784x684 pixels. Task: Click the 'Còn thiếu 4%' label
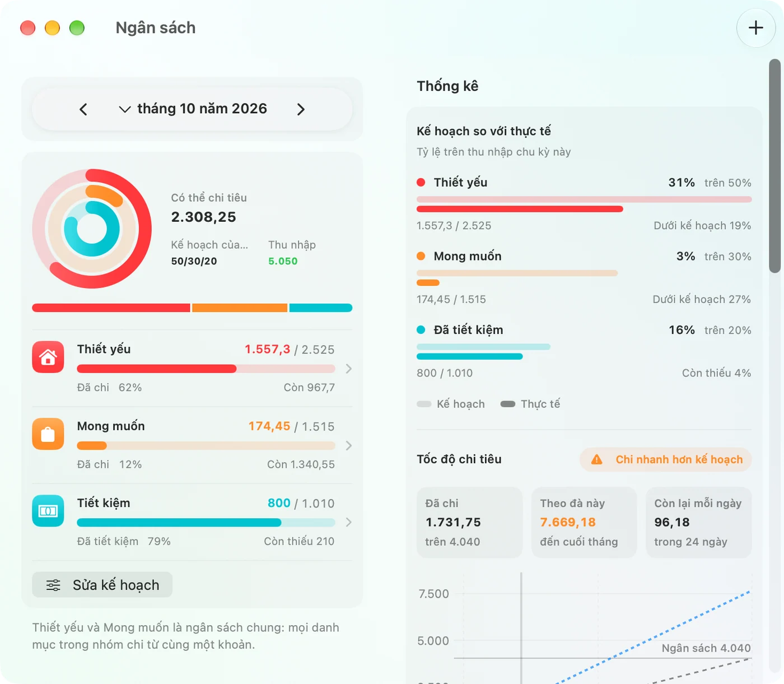pyautogui.click(x=716, y=373)
